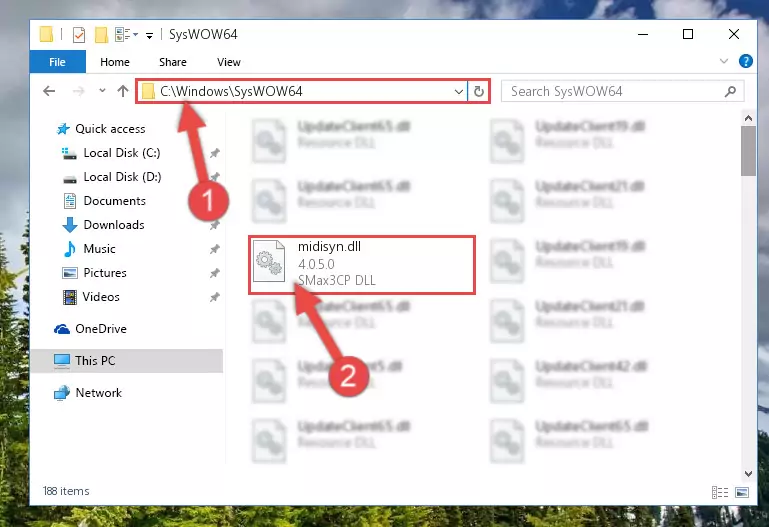Click the New folder quick access icon
This screenshot has height=527, width=769.
tap(101, 35)
